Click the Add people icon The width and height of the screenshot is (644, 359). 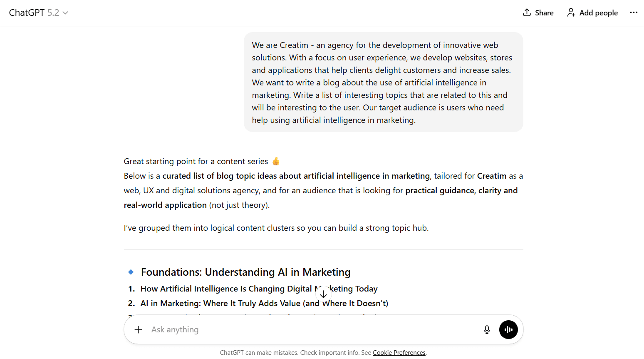[x=571, y=12]
